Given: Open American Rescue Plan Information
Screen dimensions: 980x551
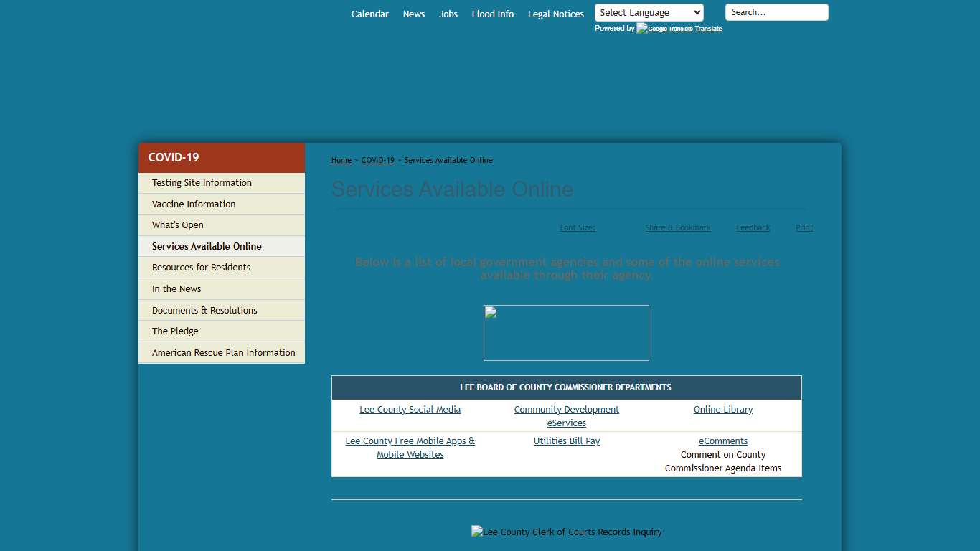Looking at the screenshot, I should tap(223, 352).
